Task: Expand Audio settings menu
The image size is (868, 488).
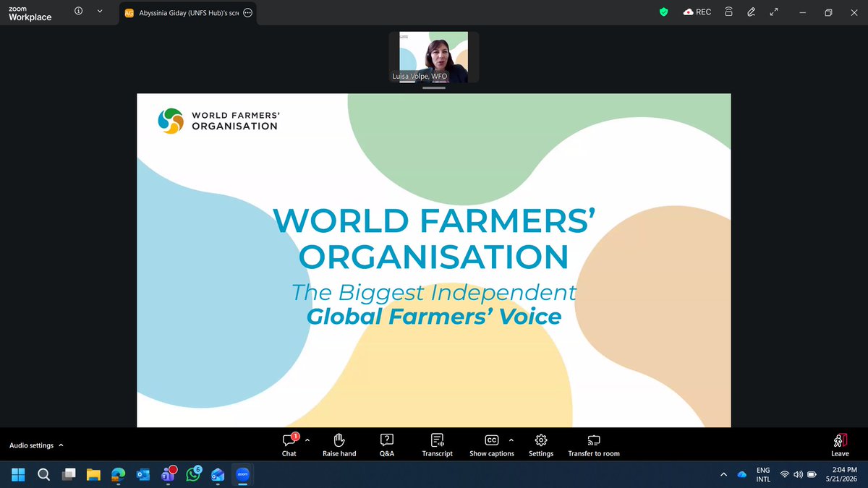Action: [x=36, y=445]
